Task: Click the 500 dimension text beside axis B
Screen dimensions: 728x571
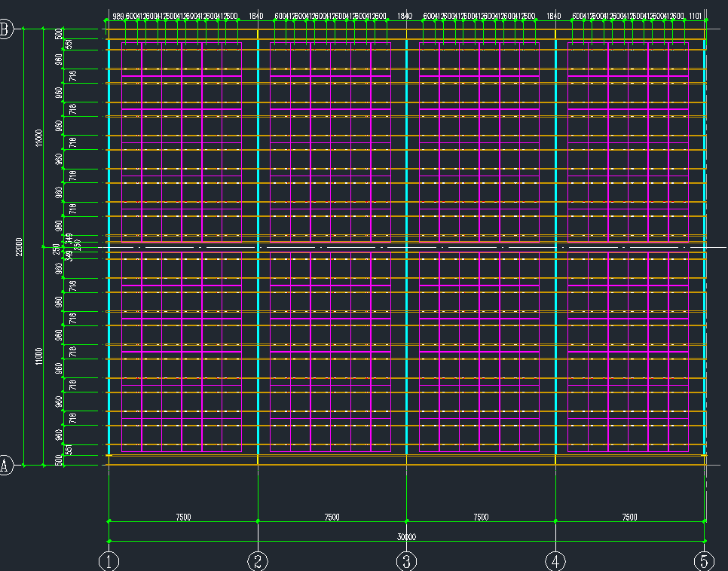Action: click(x=59, y=35)
